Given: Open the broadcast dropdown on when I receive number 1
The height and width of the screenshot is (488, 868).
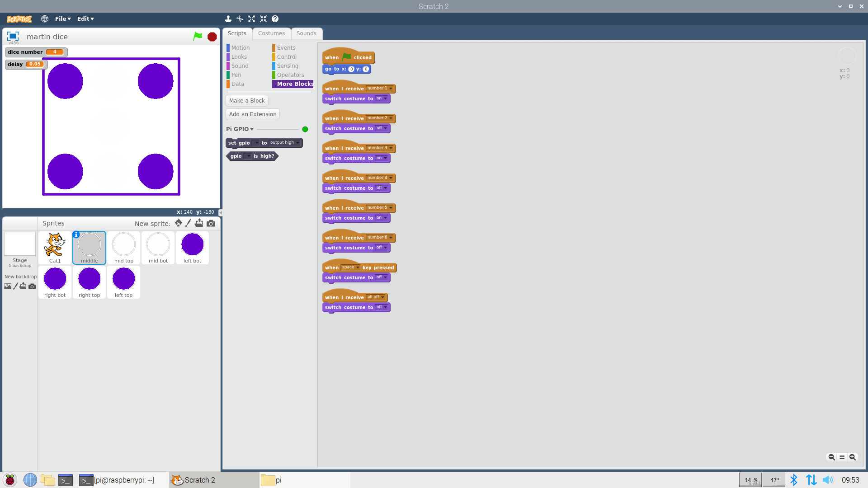Looking at the screenshot, I should point(392,89).
